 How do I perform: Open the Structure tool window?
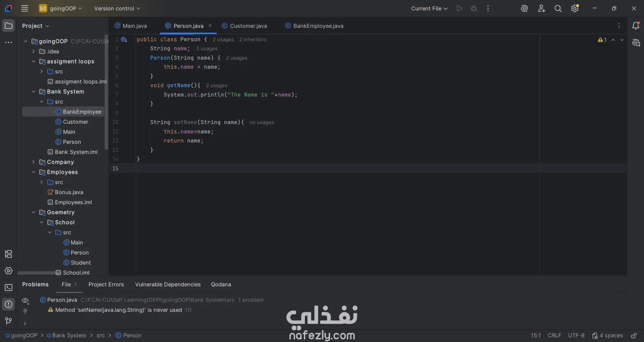pyautogui.click(x=8, y=254)
